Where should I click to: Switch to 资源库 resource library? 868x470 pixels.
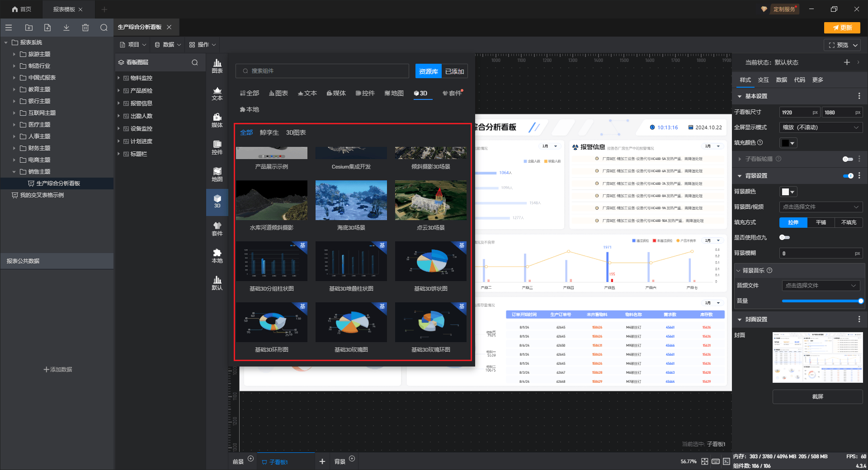428,71
